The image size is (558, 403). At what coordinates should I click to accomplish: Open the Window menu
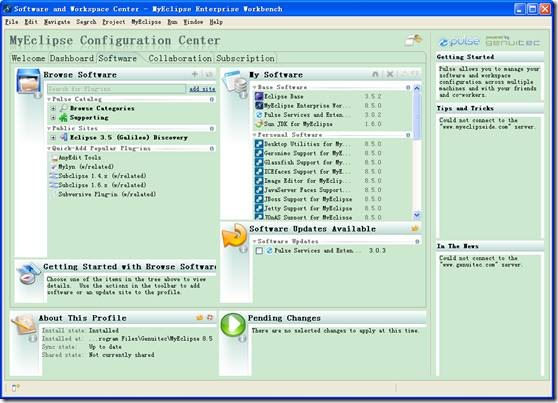point(193,22)
